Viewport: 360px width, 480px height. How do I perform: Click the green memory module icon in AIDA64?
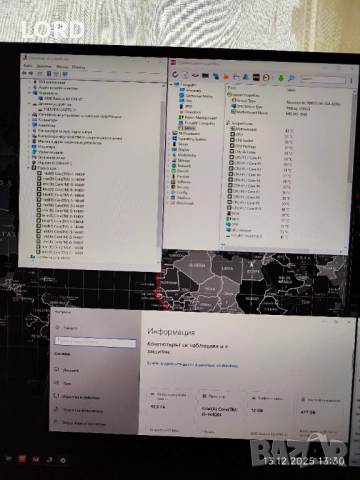click(205, 76)
